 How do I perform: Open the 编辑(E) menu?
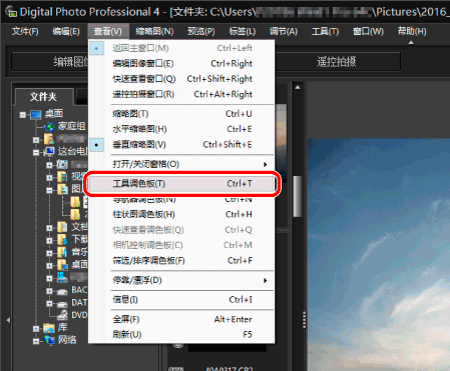[66, 31]
